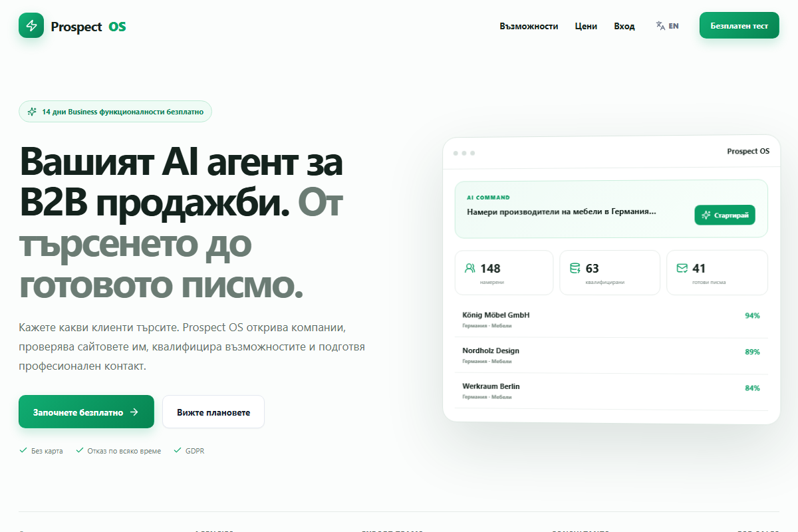Open the Werkraum Berlin row
Screen dimensions: 798x532
[611, 392]
